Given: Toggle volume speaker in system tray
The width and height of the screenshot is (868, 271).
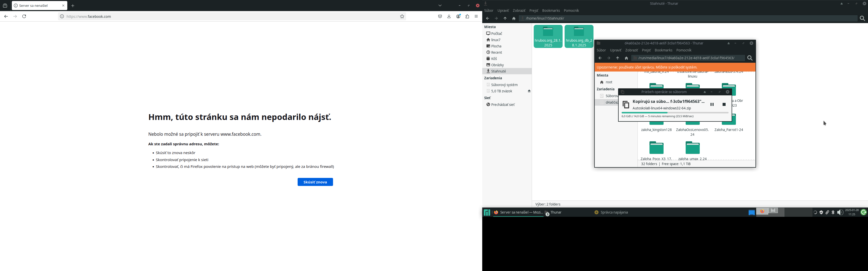Looking at the screenshot, I should (840, 213).
